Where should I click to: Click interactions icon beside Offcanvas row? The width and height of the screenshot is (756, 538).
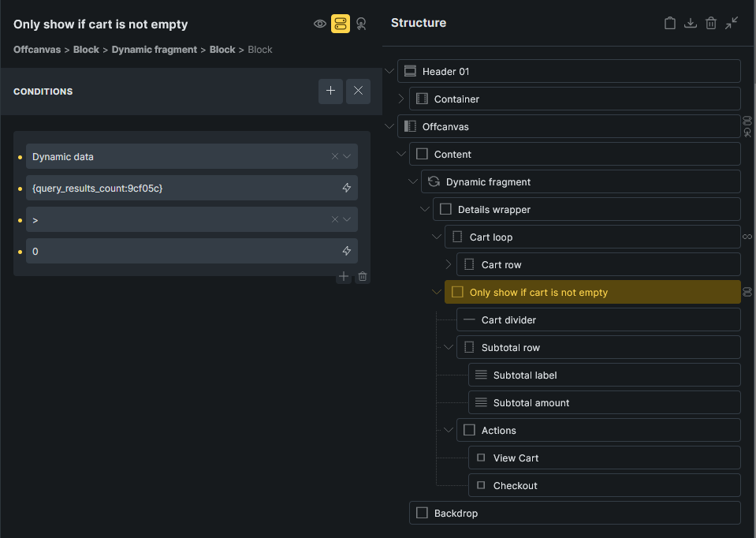coord(747,133)
